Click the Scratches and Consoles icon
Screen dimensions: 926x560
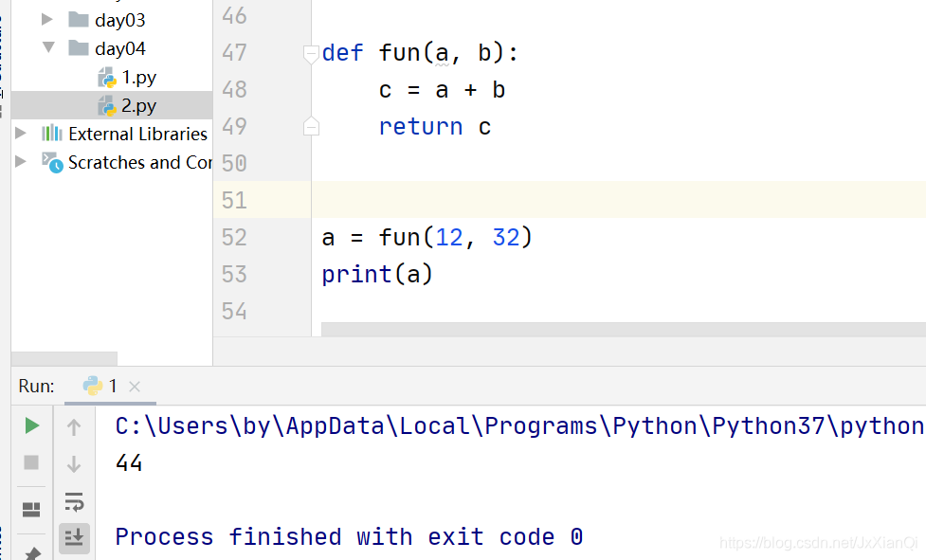click(52, 162)
